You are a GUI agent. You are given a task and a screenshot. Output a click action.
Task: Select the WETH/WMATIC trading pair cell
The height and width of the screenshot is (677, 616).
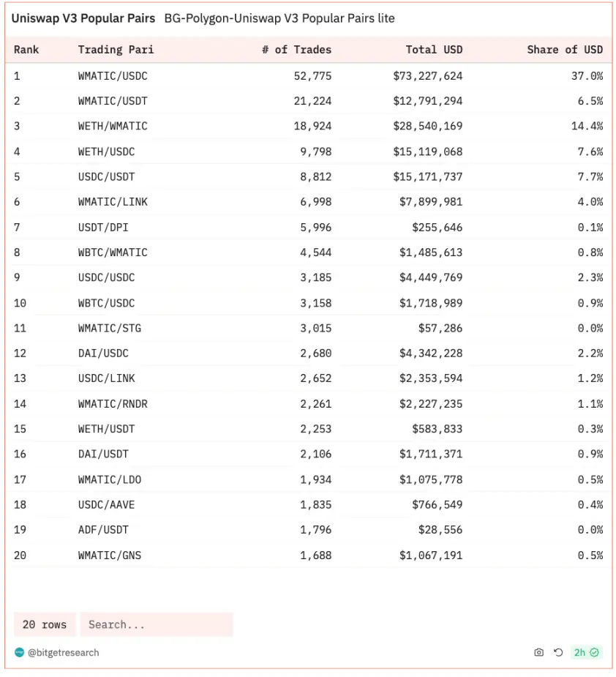point(113,126)
